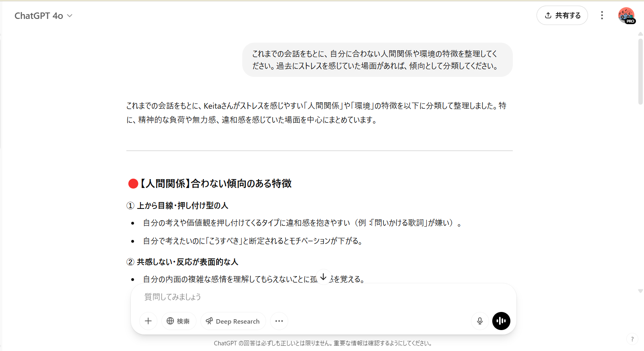Click the bullet 自分の内面の複雑な感情を理解してもらえない
The height and width of the screenshot is (351, 644).
[x=254, y=279]
